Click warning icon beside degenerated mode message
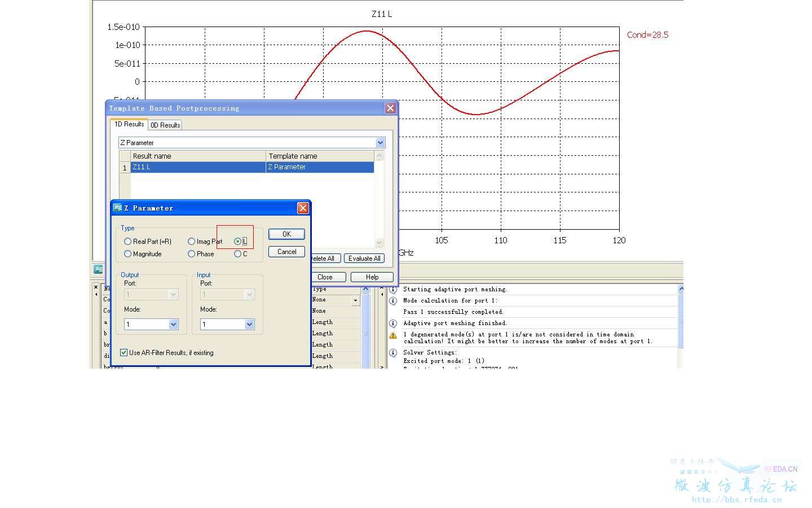 tap(393, 335)
